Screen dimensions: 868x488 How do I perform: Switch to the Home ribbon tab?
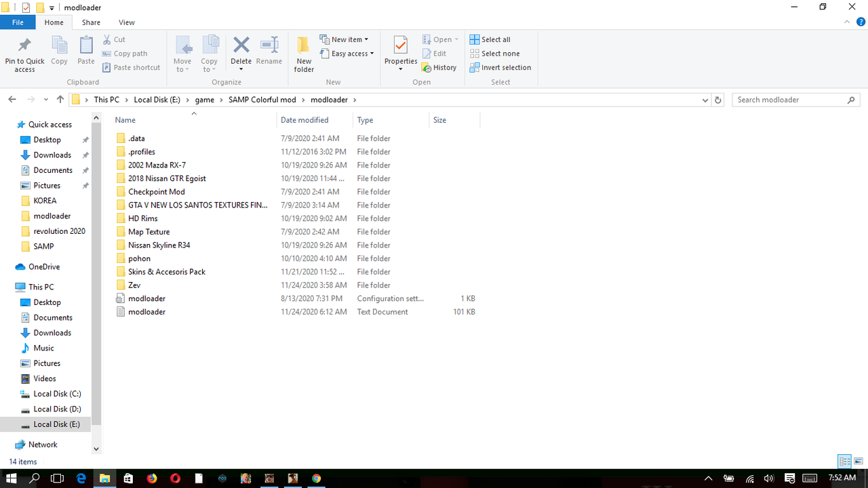tap(54, 22)
